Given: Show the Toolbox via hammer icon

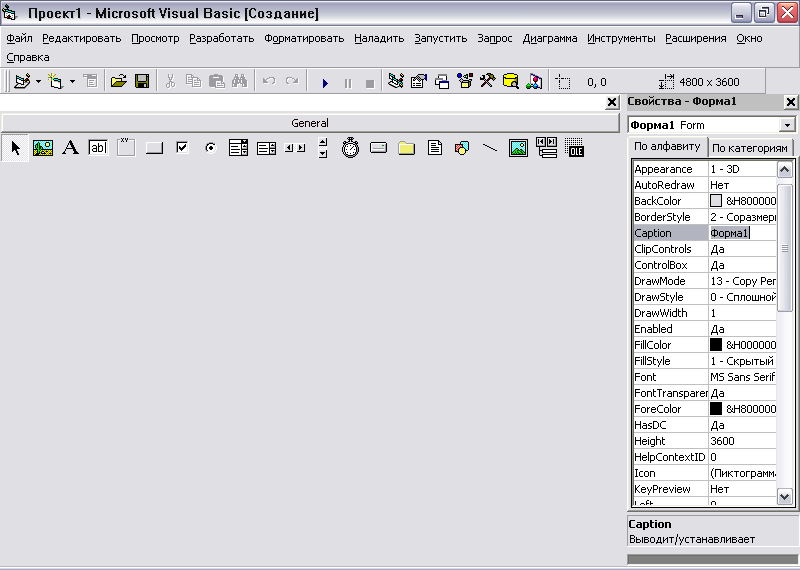Looking at the screenshot, I should click(x=488, y=81).
